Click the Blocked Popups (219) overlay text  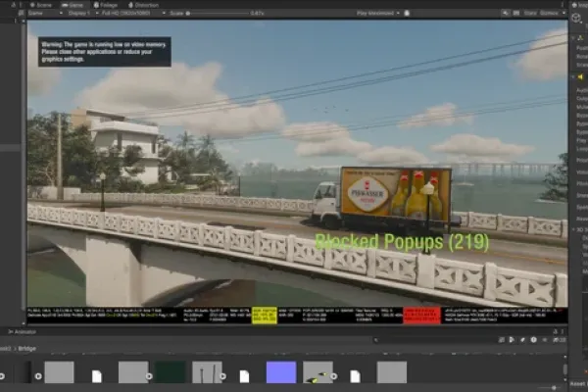402,242
